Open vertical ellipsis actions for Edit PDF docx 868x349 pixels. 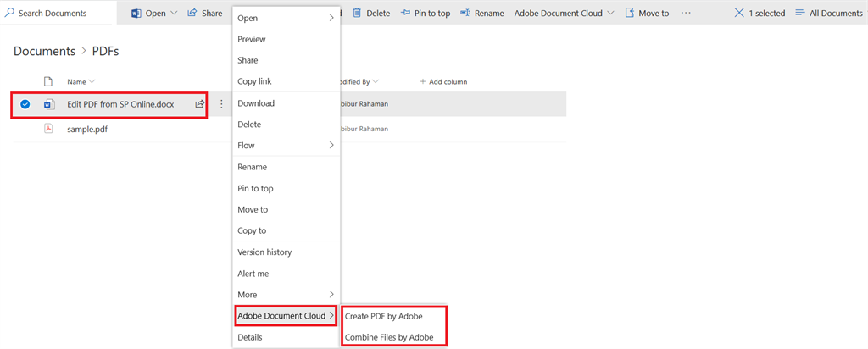point(221,104)
